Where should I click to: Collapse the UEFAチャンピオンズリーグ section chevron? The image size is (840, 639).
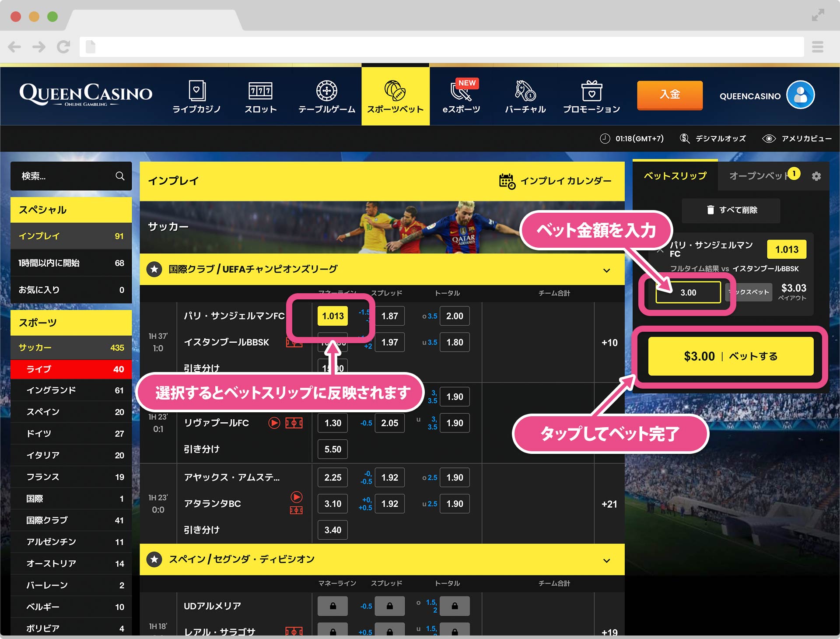pos(606,270)
